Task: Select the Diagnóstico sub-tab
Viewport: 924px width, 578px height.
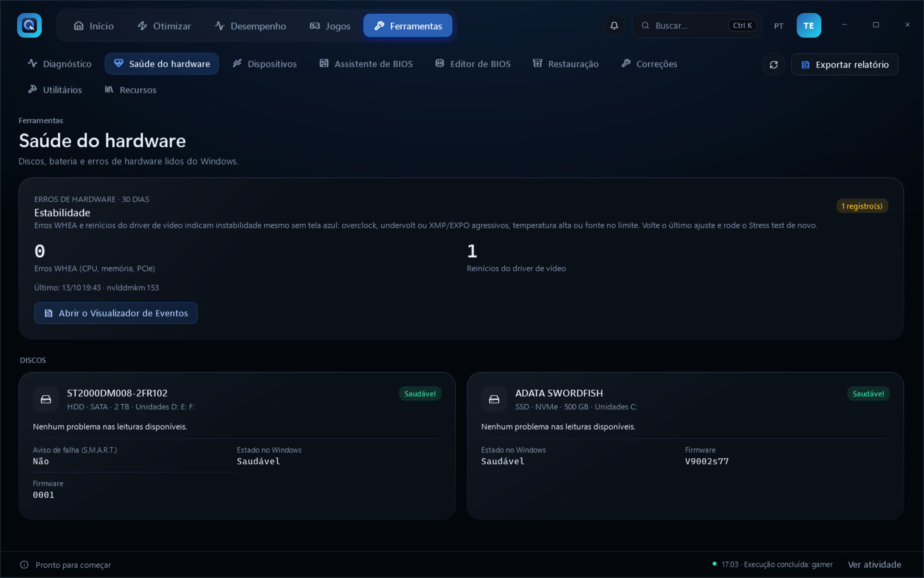Action: (x=59, y=64)
